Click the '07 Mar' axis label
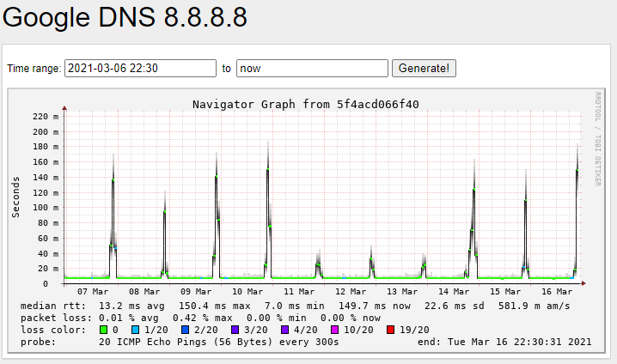Screen dimensions: 617x364 [93, 292]
